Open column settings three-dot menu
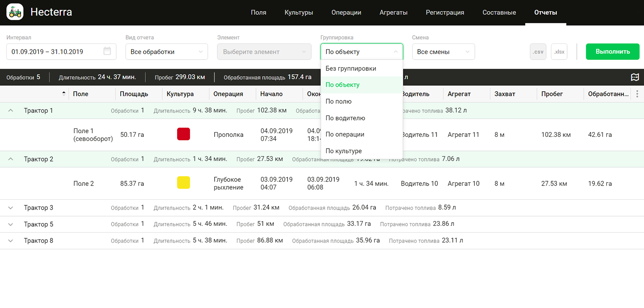Screen dimensions: 644x308 [x=637, y=94]
